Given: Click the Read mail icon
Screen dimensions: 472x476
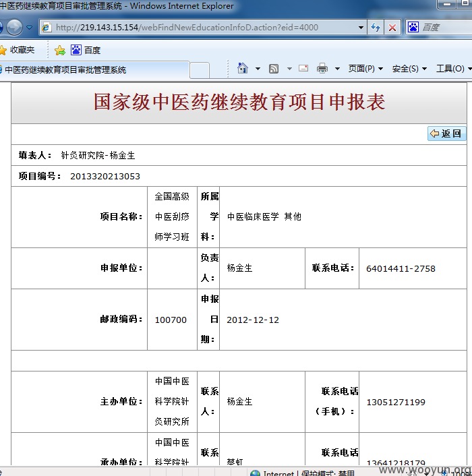Looking at the screenshot, I should click(x=303, y=68).
